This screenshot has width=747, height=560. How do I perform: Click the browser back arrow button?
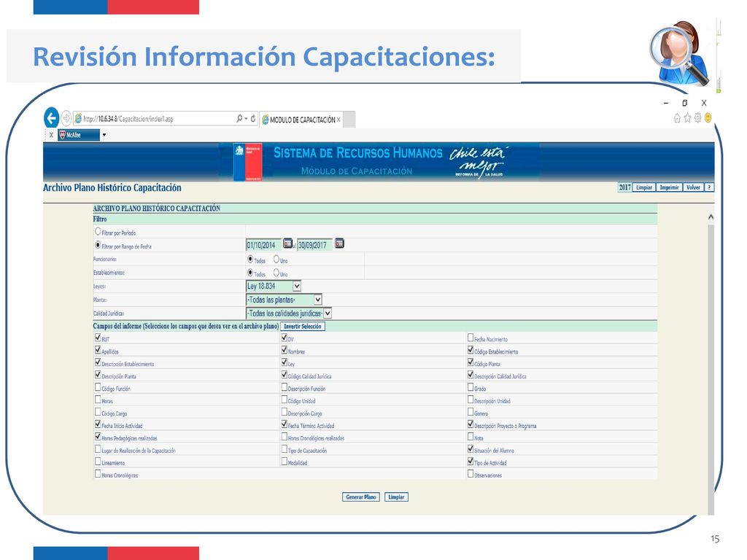52,118
